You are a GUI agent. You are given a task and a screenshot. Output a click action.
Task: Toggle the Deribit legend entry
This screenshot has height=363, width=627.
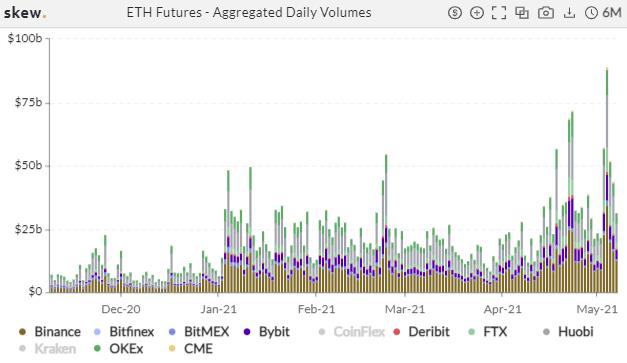[x=421, y=331]
